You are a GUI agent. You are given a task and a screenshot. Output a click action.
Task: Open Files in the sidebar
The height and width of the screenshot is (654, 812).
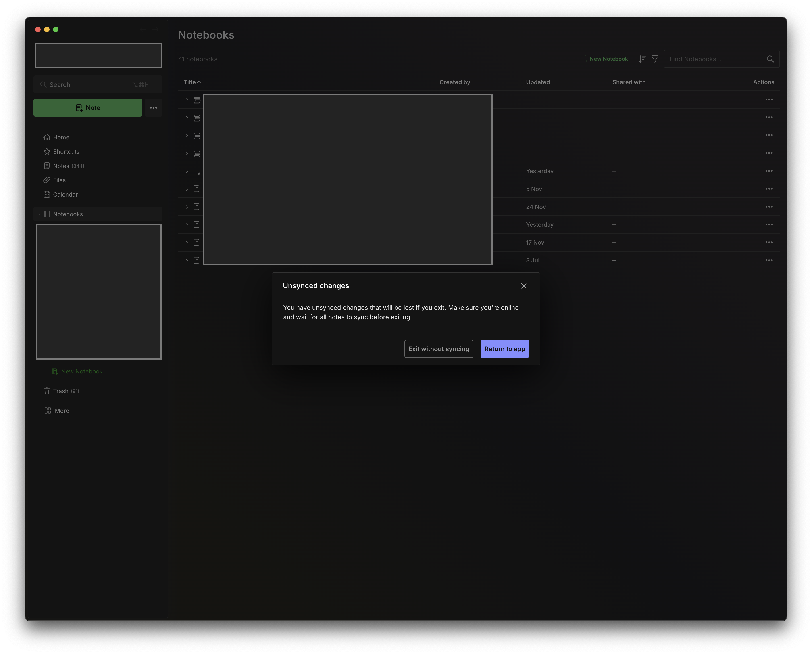[x=59, y=180]
